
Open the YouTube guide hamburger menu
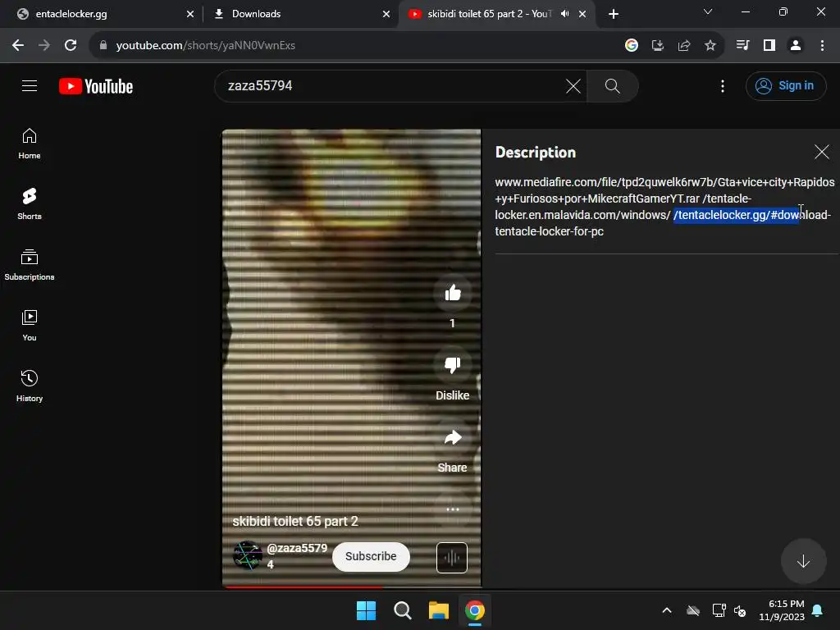30,85
